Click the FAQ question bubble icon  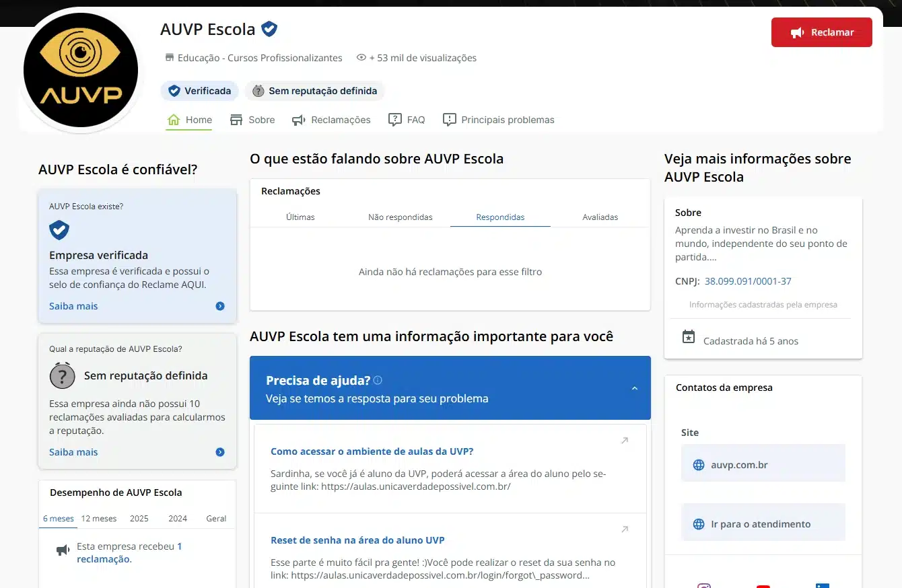pyautogui.click(x=395, y=120)
